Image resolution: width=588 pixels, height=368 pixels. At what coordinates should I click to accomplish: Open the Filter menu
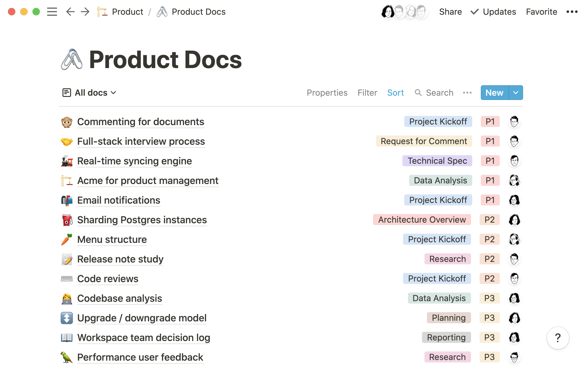point(367,93)
